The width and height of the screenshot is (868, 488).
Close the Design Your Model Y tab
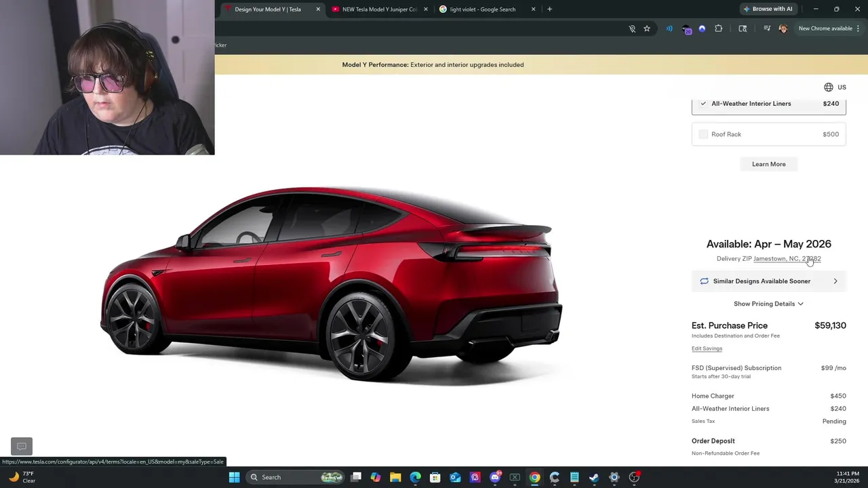point(318,9)
